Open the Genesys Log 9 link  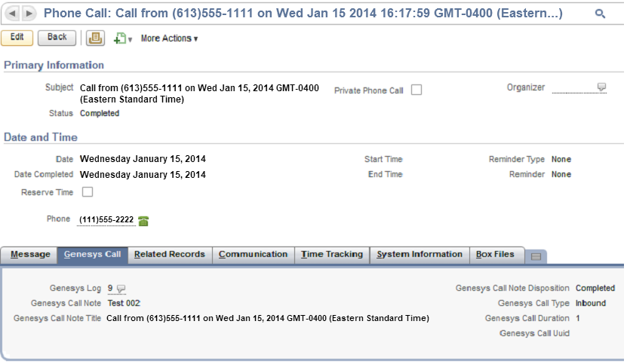110,289
